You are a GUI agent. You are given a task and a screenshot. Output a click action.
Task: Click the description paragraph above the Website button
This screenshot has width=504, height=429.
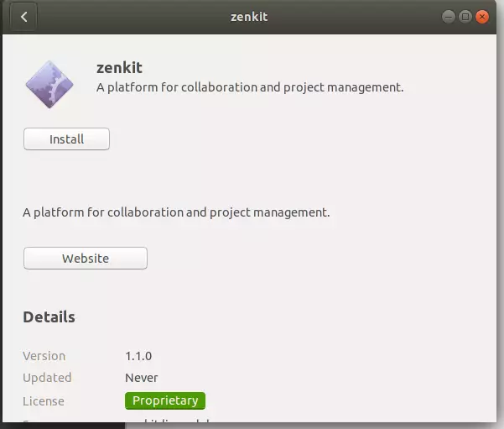point(176,212)
